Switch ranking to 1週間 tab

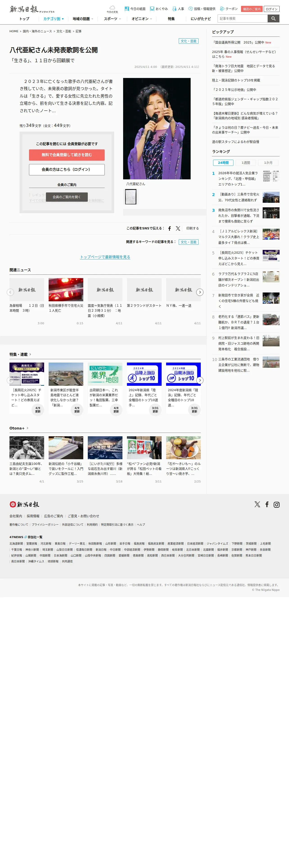(246, 163)
